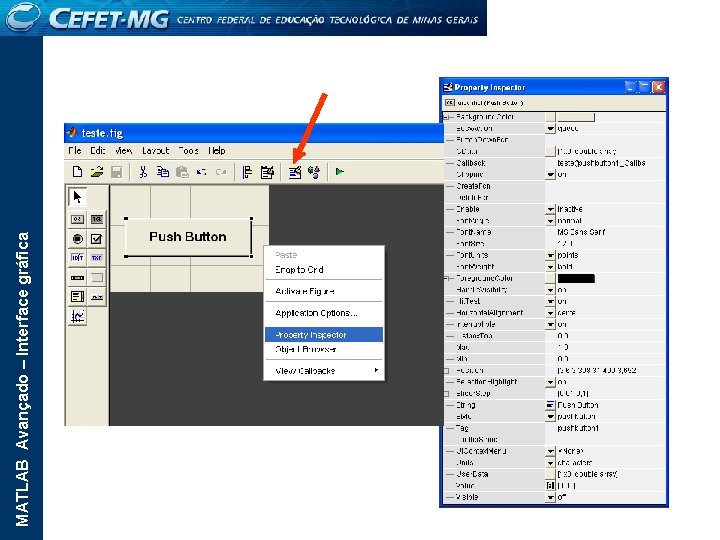Screen dimensions: 720x540
Task: Select the arrow pointer tool in palette
Action: tap(77, 197)
